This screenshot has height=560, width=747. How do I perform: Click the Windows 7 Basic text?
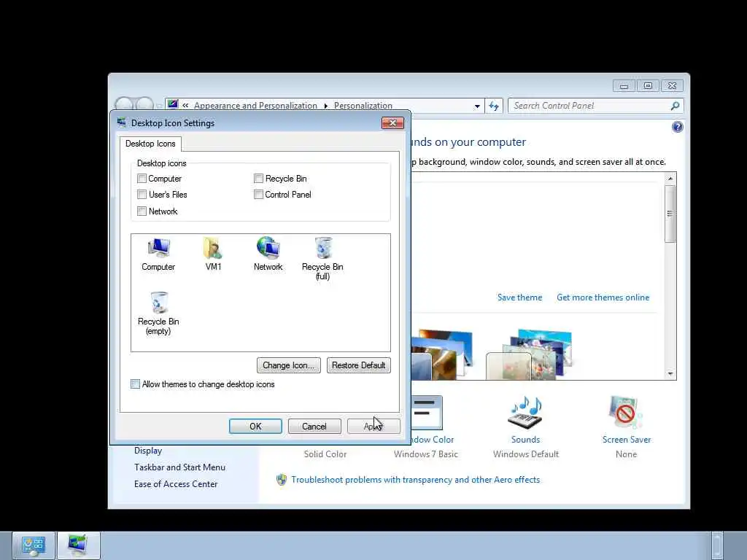425,454
